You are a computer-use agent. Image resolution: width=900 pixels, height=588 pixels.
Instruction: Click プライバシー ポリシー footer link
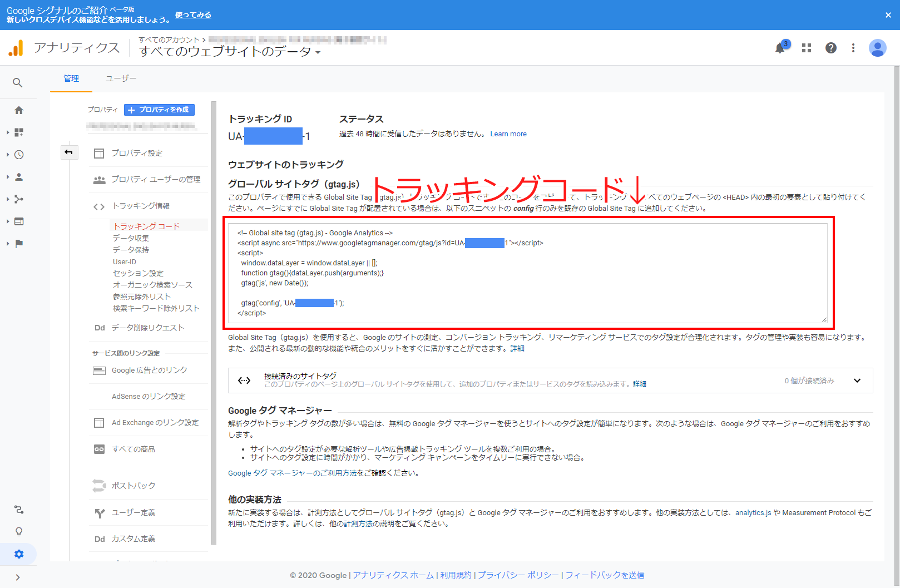coord(518,575)
